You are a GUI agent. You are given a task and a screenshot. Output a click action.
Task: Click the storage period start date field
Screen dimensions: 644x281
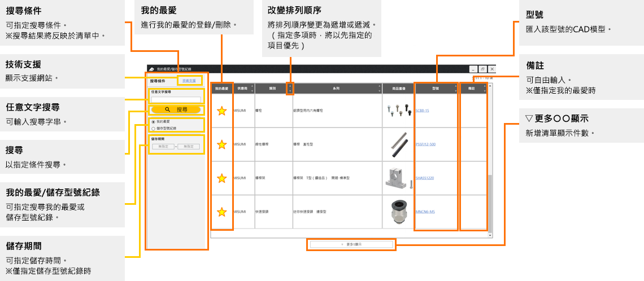[x=163, y=147]
